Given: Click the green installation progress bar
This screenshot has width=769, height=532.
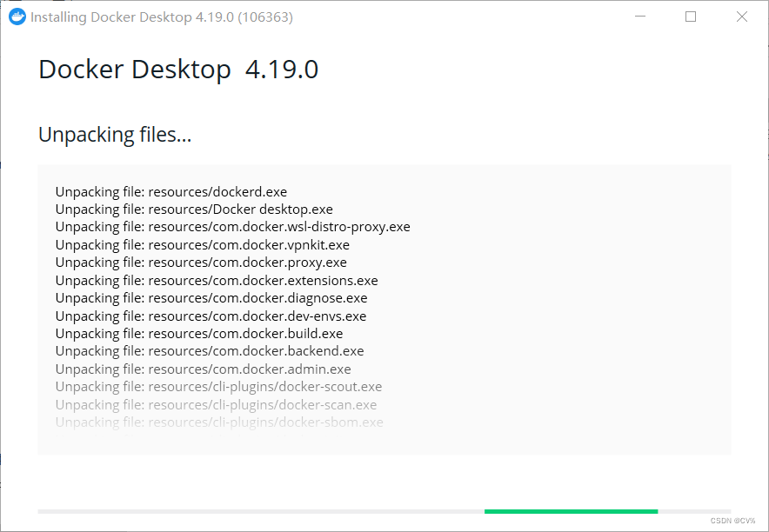Looking at the screenshot, I should coord(571,511).
